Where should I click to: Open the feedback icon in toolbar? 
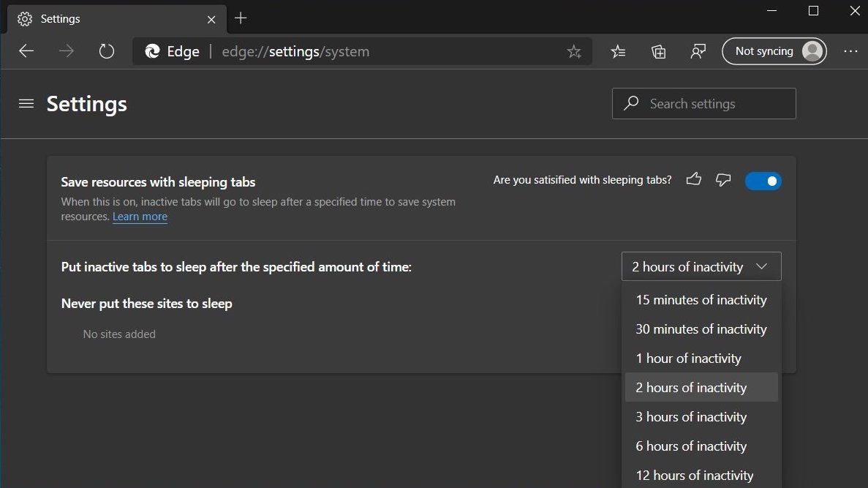pos(698,51)
